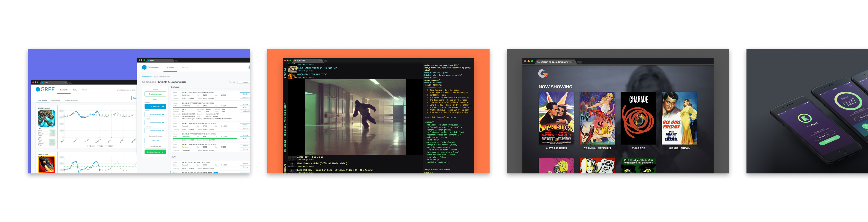This screenshot has width=868, height=222.
Task: Click the "CHARADE" title caption
Action: point(638,148)
